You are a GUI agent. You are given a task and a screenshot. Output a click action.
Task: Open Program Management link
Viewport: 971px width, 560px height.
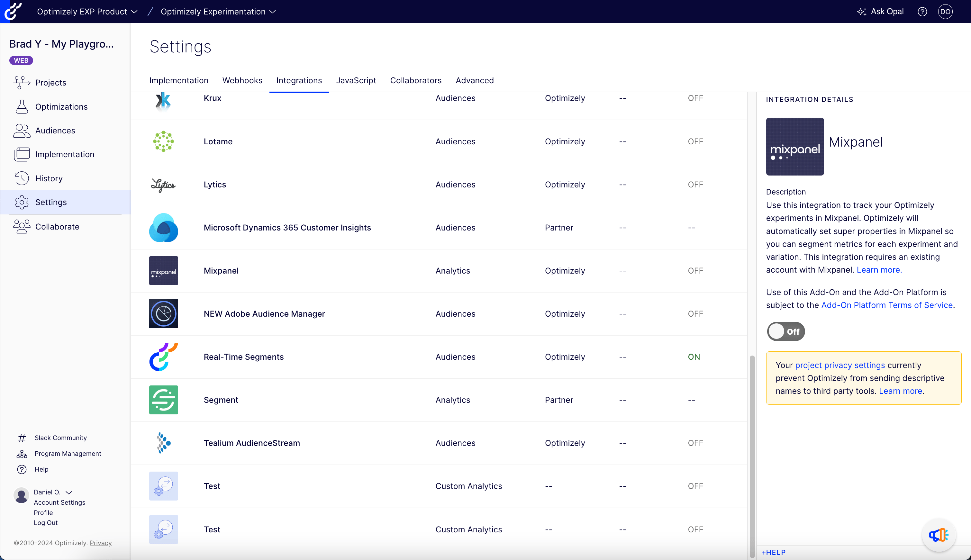click(68, 454)
